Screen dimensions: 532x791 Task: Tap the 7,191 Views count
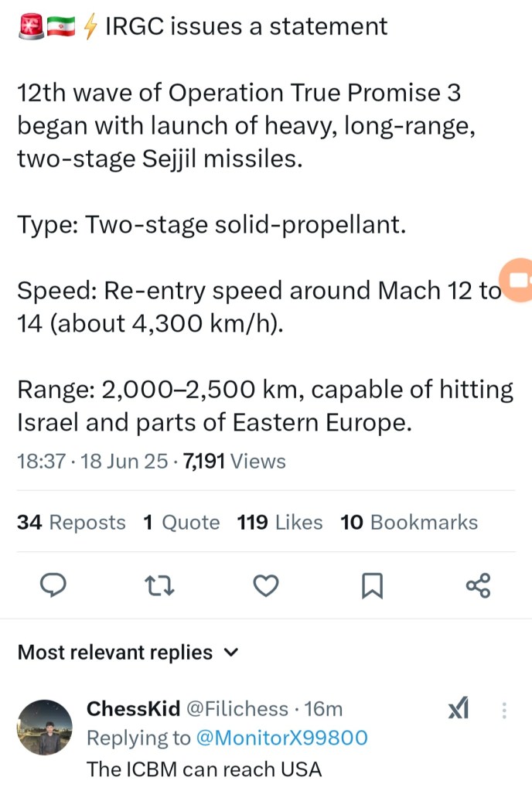[234, 462]
